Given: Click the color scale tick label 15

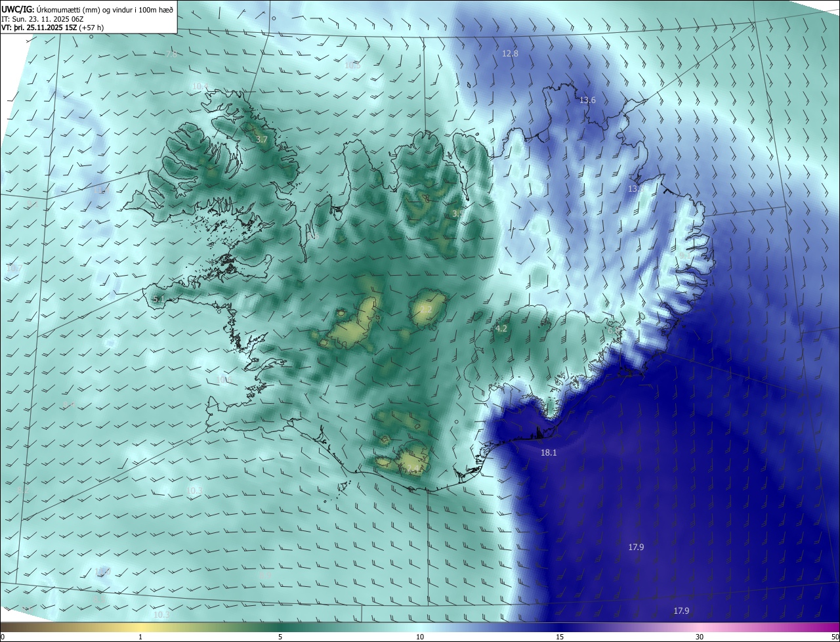Looking at the screenshot, I should (x=560, y=637).
